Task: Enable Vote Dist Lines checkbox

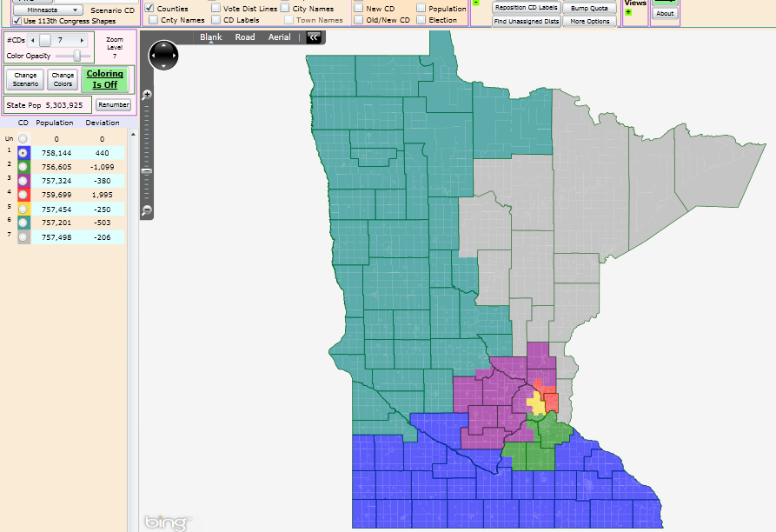Action: (x=216, y=8)
